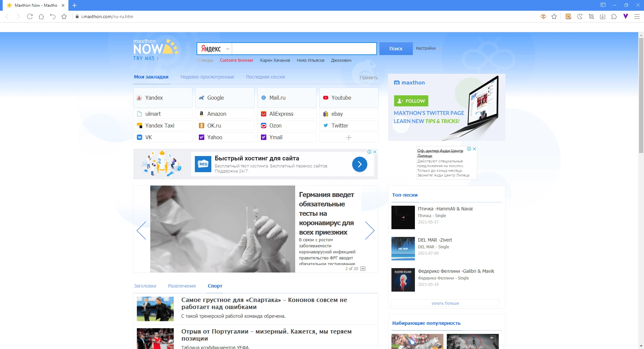Open the Спартак Кононов article headline
The image size is (644, 349).
click(x=264, y=303)
